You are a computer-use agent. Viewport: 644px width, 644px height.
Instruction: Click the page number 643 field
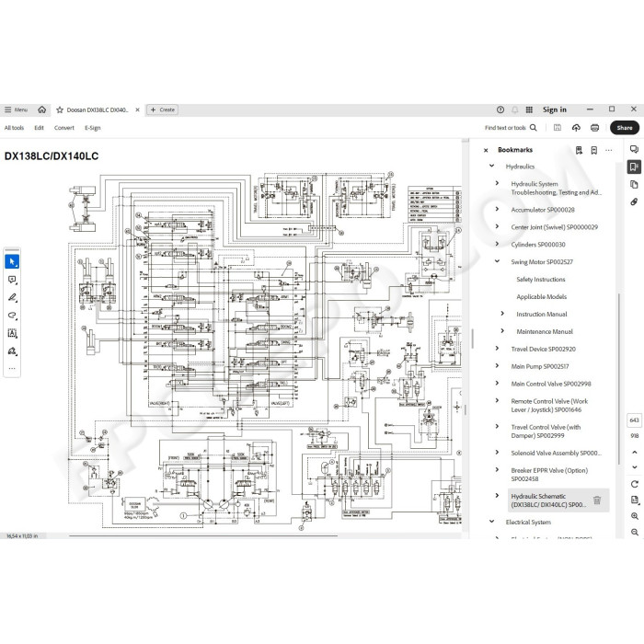634,420
